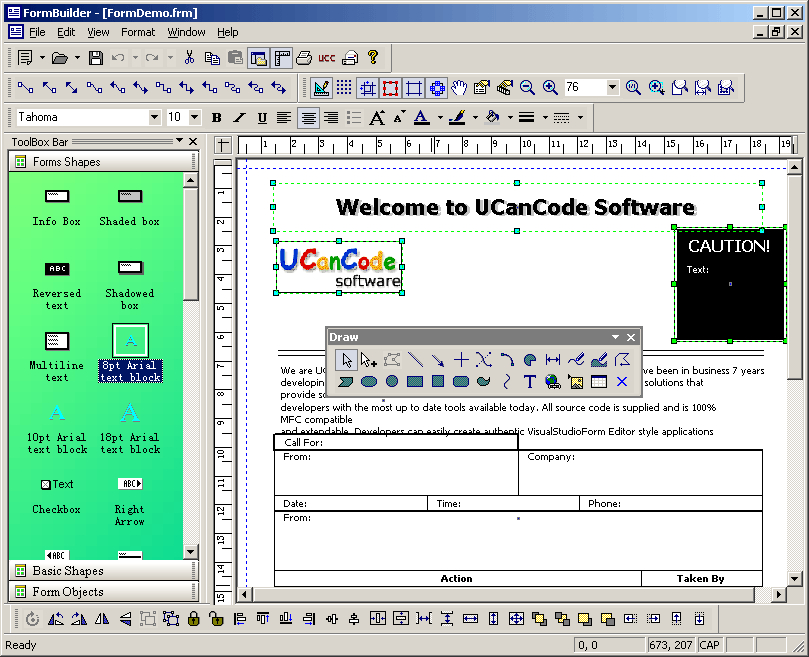The width and height of the screenshot is (809, 657).
Task: Select the hand Pan tool
Action: [x=459, y=88]
